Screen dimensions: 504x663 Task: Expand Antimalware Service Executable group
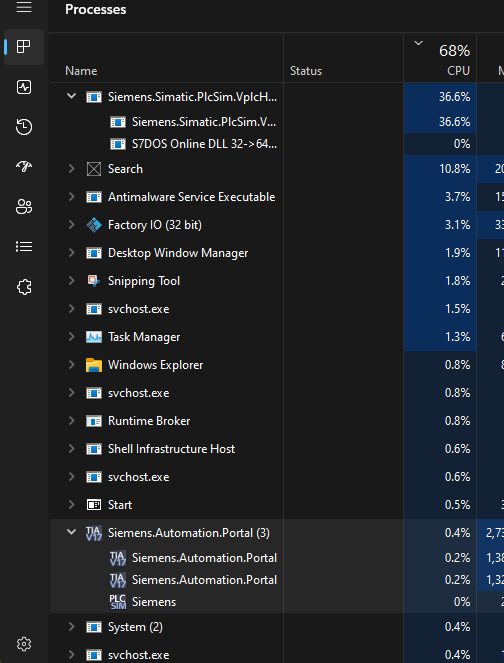pos(71,197)
